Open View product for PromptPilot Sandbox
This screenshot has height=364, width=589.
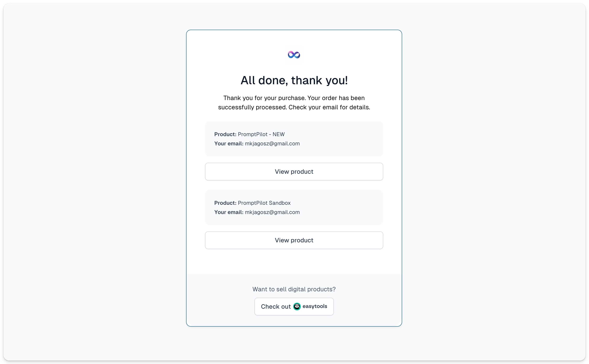(x=294, y=240)
